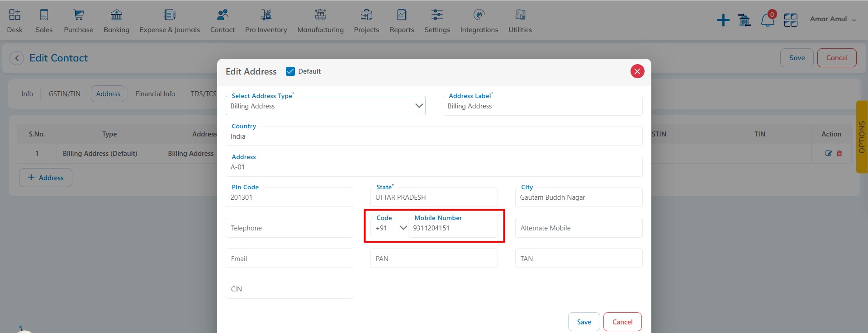Click Save on Edit Contact page
868x333 pixels.
click(x=797, y=58)
